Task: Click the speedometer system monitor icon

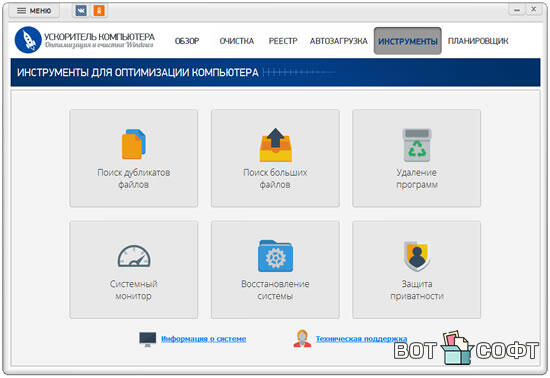Action: coord(134,256)
